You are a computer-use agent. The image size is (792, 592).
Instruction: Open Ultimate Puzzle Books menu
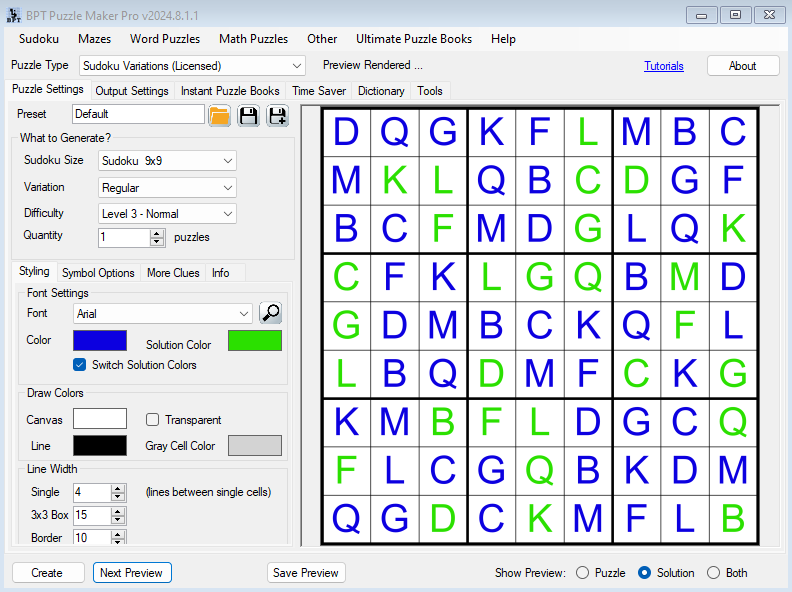tap(414, 39)
